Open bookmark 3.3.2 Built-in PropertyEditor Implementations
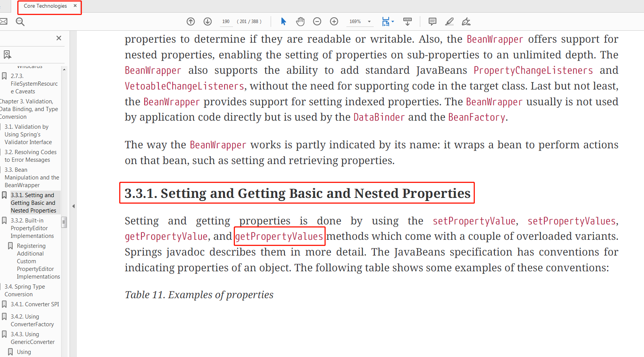Screen dimensions: 644x357 [x=32, y=228]
